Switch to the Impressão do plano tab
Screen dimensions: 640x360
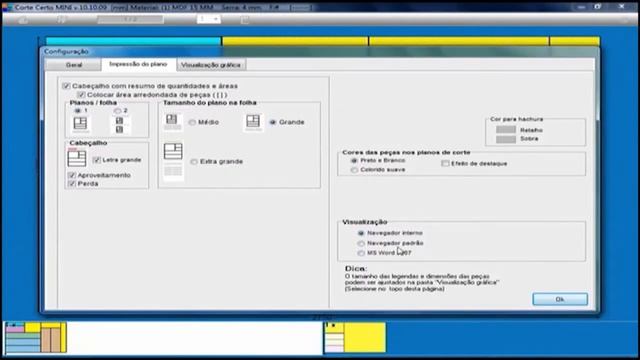(x=138, y=64)
